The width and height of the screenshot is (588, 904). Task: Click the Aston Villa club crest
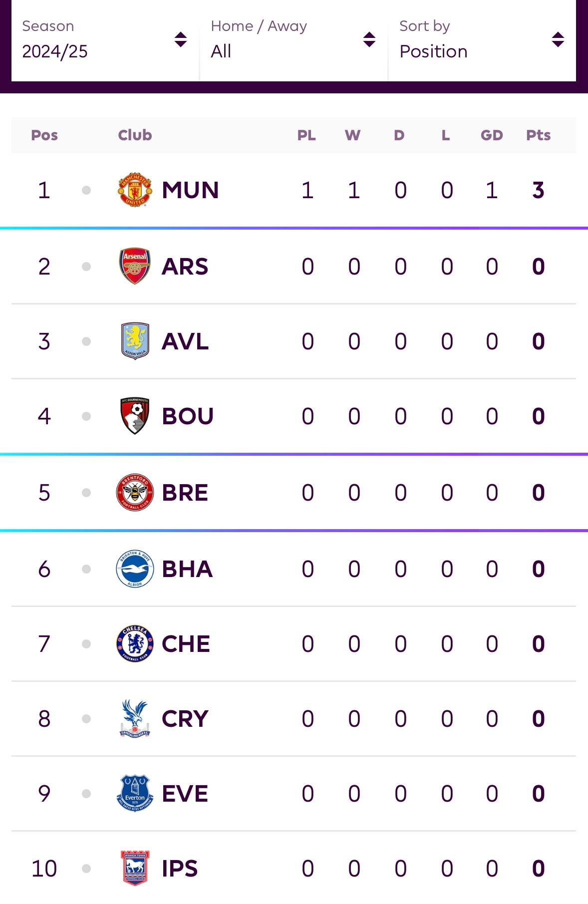135,341
